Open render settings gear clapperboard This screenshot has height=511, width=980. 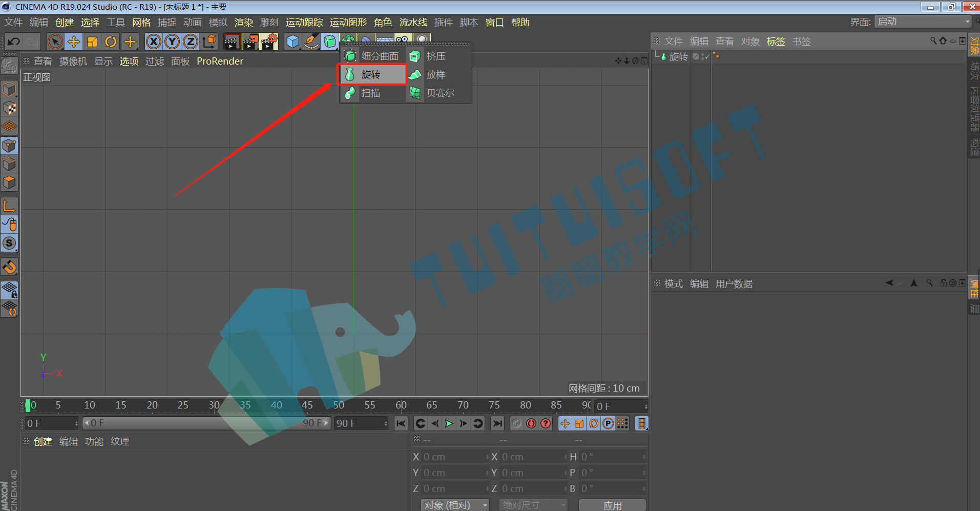pos(269,42)
